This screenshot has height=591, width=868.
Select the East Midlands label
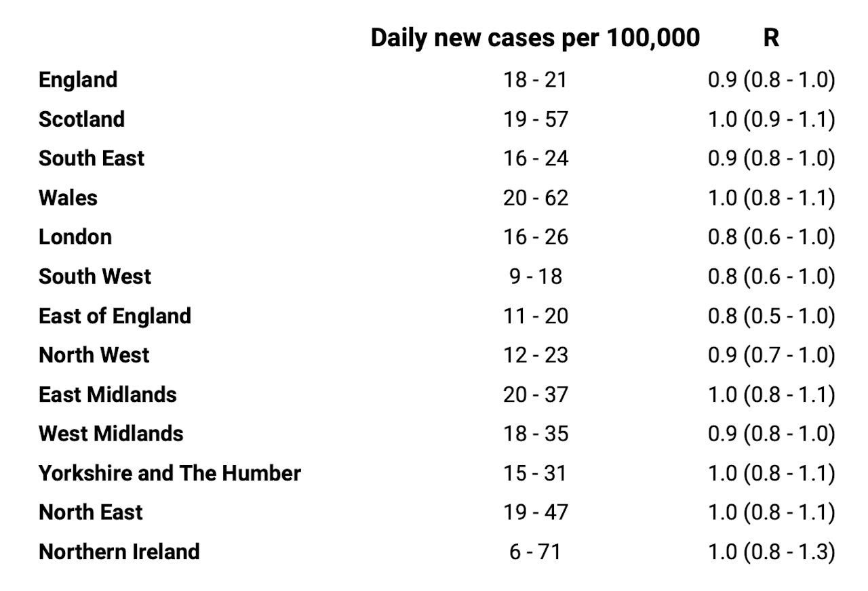[108, 394]
